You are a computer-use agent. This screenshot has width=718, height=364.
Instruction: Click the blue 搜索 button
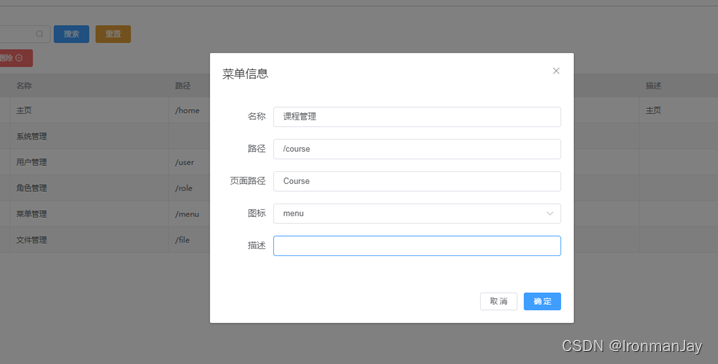tap(71, 34)
